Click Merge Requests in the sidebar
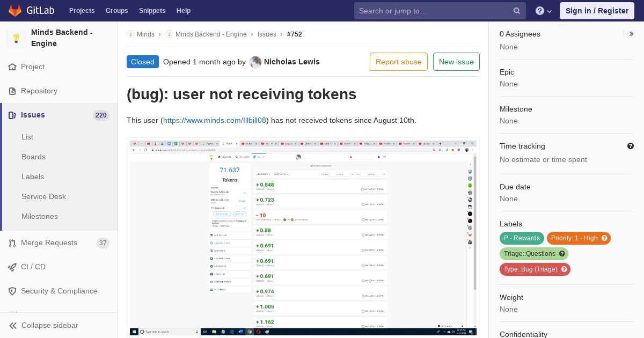Viewport: 644px width, 338px height. pos(49,243)
